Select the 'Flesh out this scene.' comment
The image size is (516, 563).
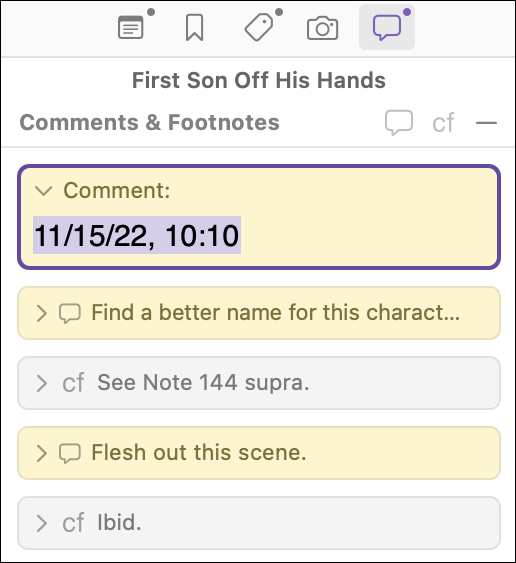tap(259, 453)
